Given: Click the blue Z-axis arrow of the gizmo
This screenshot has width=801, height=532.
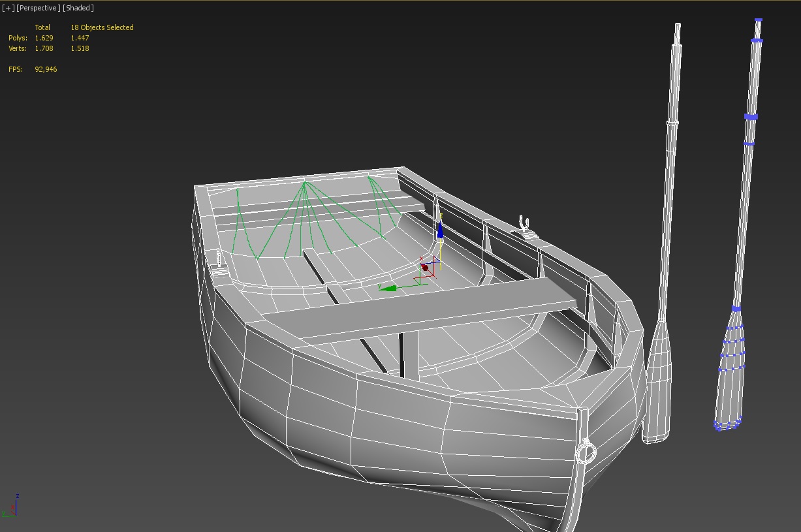Looking at the screenshot, I should [x=440, y=230].
